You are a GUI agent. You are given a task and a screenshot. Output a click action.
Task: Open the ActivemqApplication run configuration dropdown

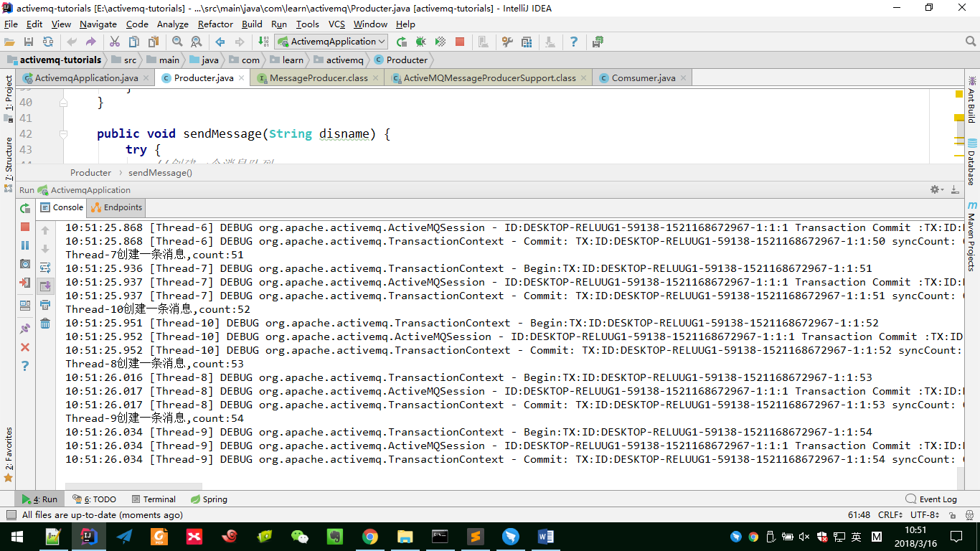331,42
